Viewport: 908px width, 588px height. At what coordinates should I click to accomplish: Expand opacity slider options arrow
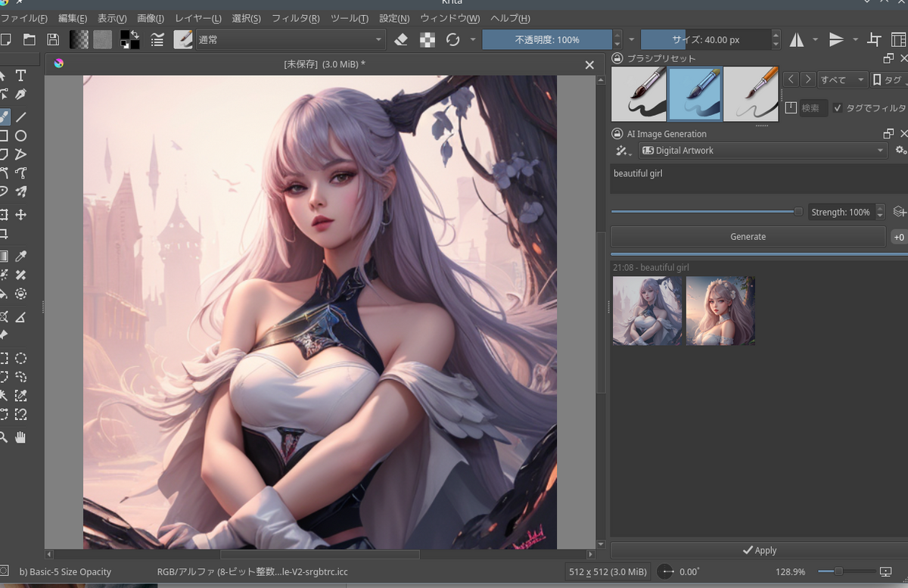(631, 39)
